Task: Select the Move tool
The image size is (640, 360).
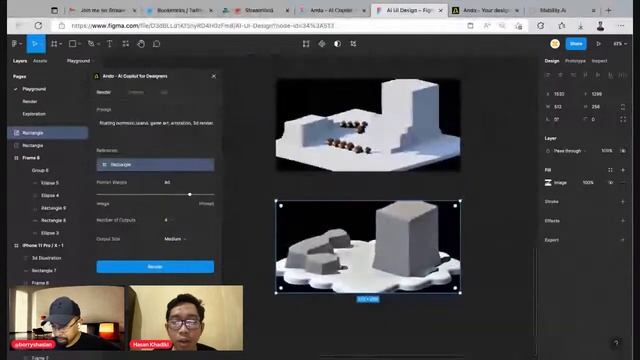Action: (x=36, y=44)
